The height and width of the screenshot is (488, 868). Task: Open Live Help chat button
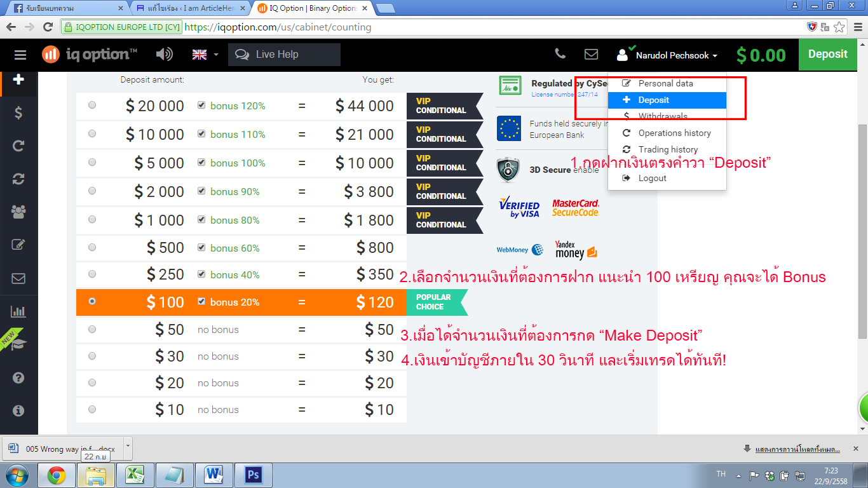284,55
